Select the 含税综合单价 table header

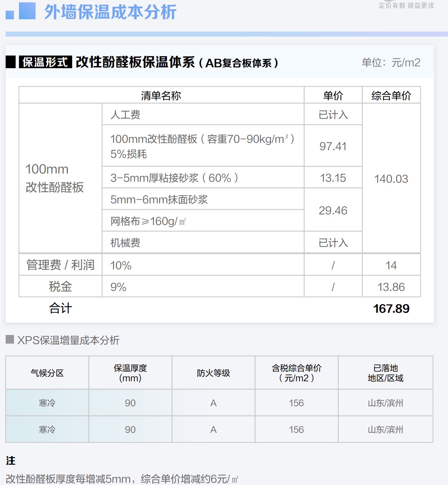(296, 373)
